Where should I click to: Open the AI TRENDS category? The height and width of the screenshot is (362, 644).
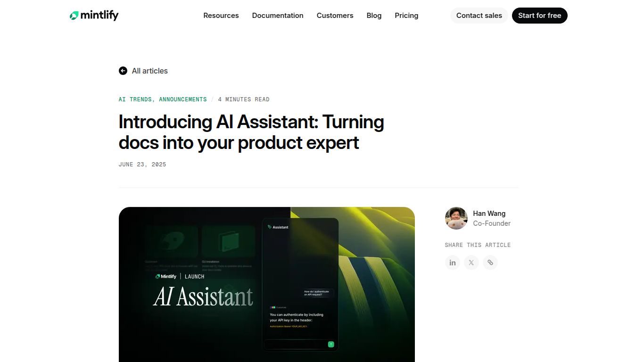(x=135, y=99)
